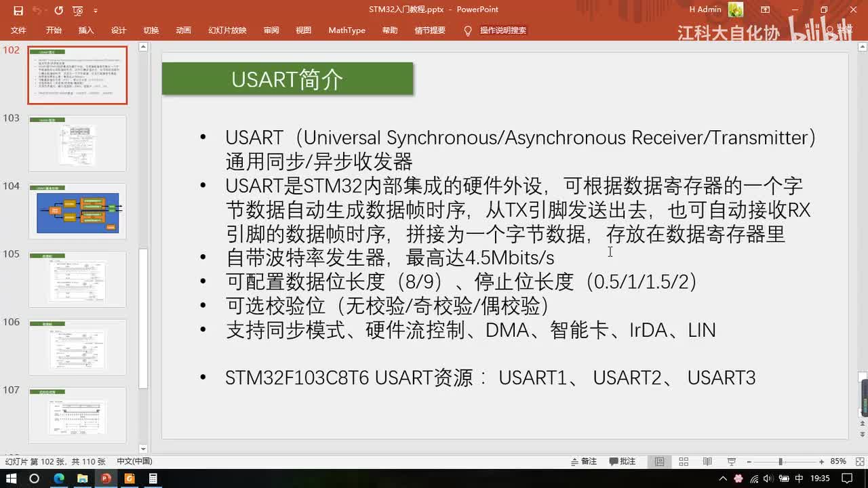
Task: Open the 切换 ribbon tab
Action: coord(151,30)
